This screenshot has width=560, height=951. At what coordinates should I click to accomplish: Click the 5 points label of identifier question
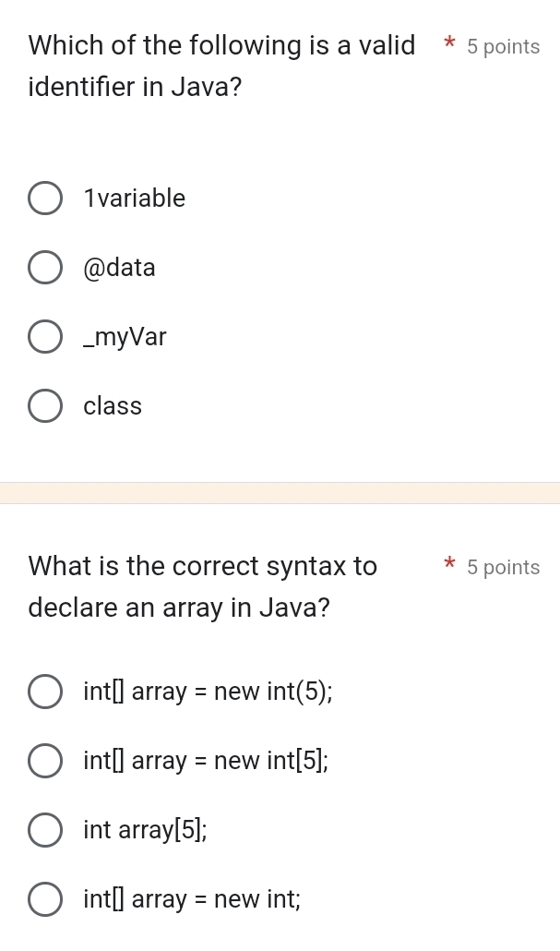pos(503,47)
